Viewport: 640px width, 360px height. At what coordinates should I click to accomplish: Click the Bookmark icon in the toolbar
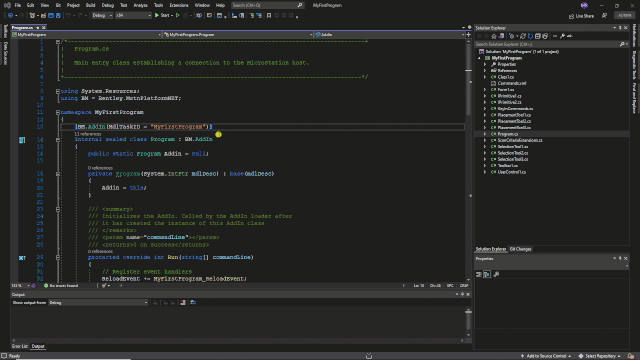coord(269,16)
